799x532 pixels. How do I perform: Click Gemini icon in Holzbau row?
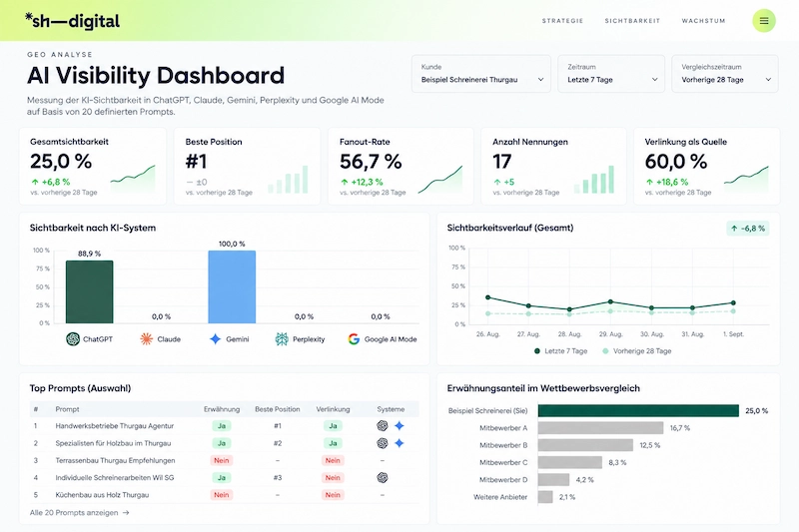coord(399,443)
